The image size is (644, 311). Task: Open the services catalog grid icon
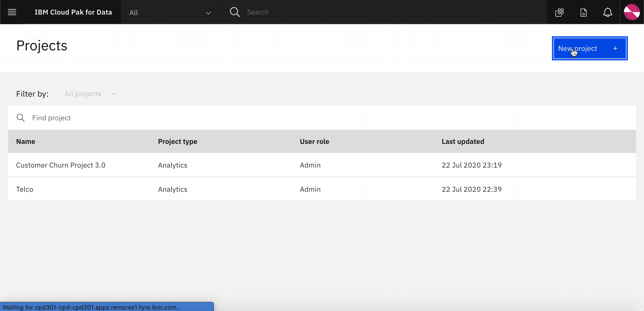(x=559, y=12)
